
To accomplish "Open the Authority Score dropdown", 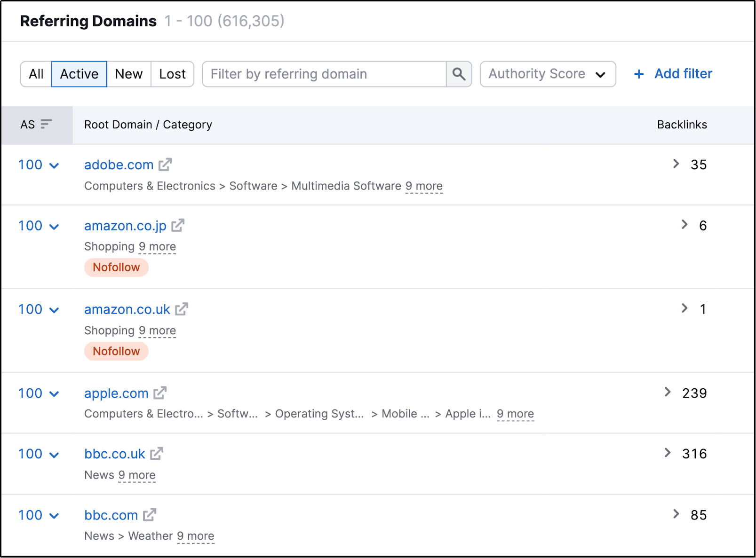I will [547, 74].
